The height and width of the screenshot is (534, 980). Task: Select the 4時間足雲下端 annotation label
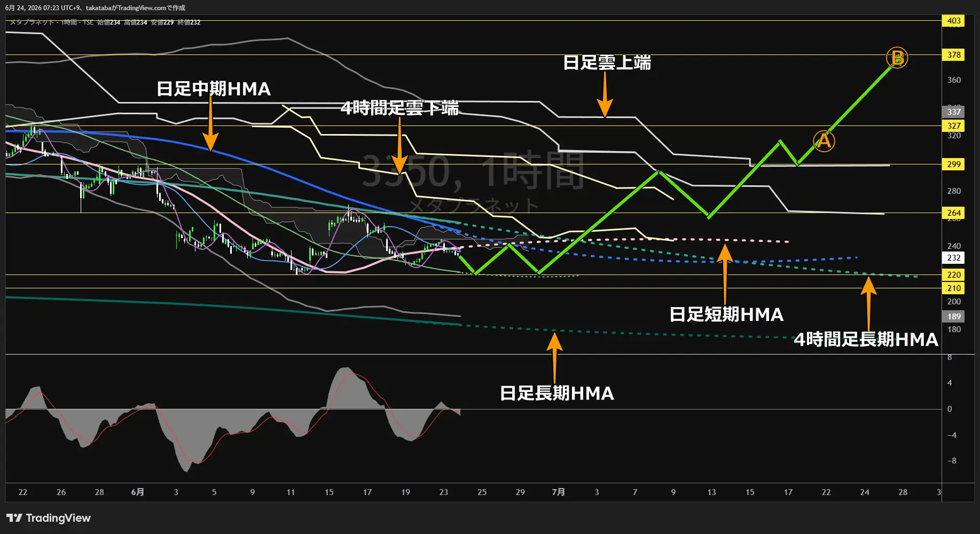tap(399, 108)
